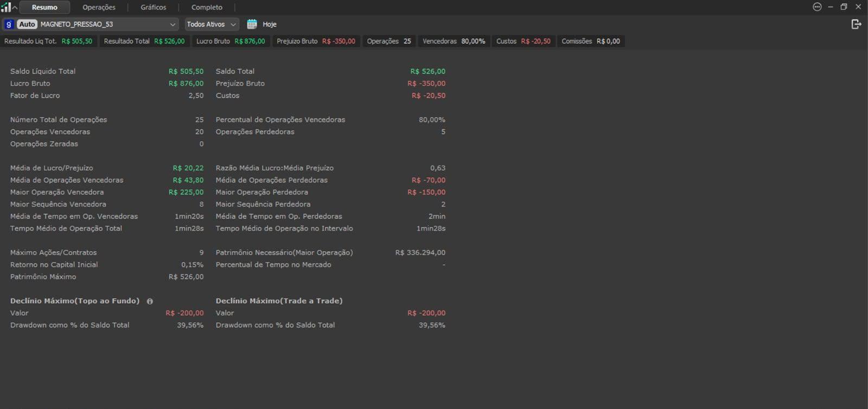Click the Operações 25 summary box
Screen dimensions: 868x409
389,41
